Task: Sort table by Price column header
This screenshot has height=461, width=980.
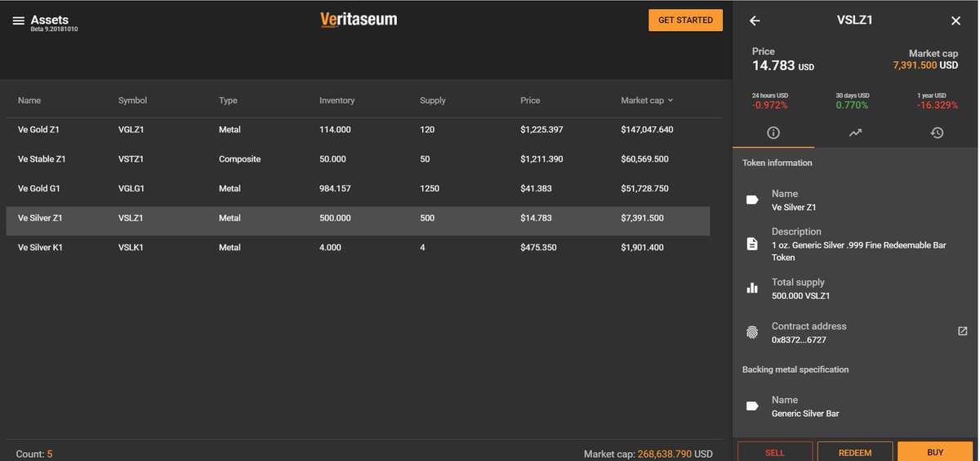Action: pyautogui.click(x=530, y=101)
